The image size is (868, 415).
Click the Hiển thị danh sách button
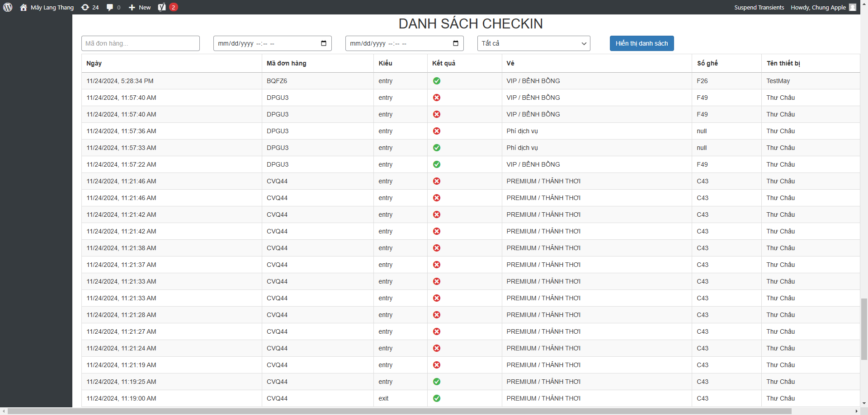pyautogui.click(x=642, y=43)
